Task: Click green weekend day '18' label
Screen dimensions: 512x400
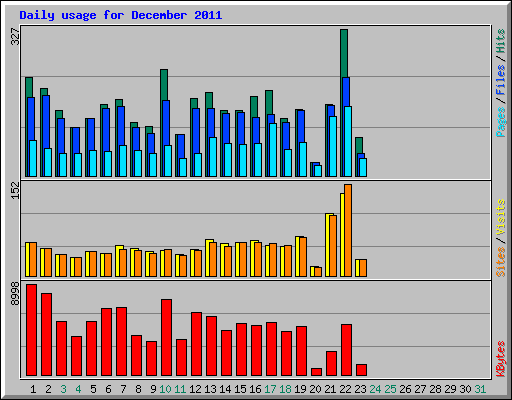Action: click(285, 389)
